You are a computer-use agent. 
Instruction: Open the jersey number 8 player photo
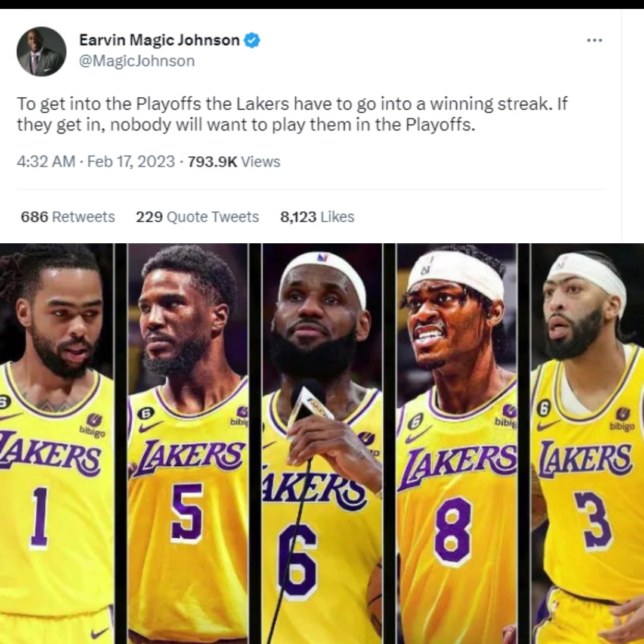pyautogui.click(x=456, y=444)
